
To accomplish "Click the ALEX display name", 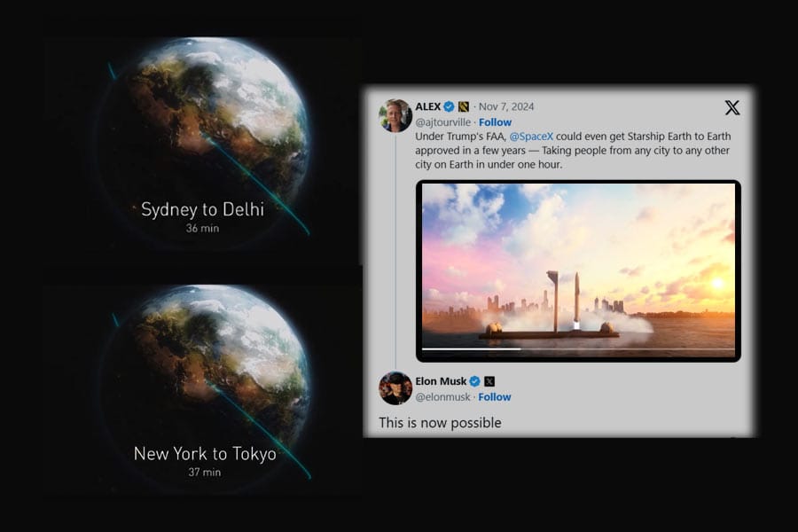I will [428, 107].
